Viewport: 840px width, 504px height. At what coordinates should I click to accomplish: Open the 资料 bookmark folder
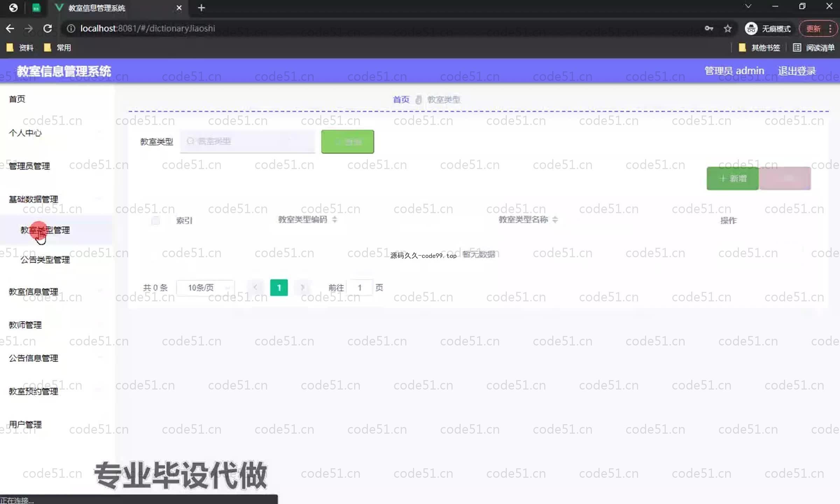[x=20, y=48]
